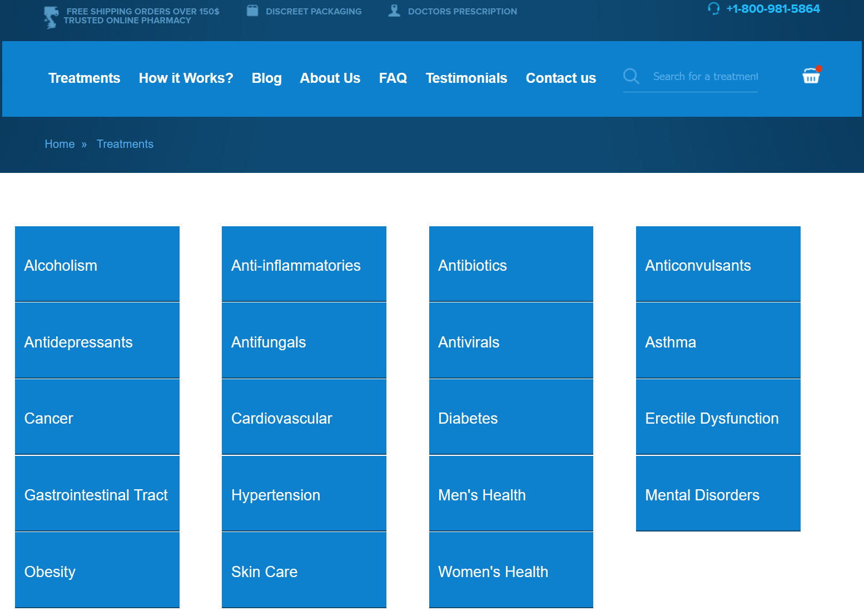Open the About Us page

coord(330,78)
